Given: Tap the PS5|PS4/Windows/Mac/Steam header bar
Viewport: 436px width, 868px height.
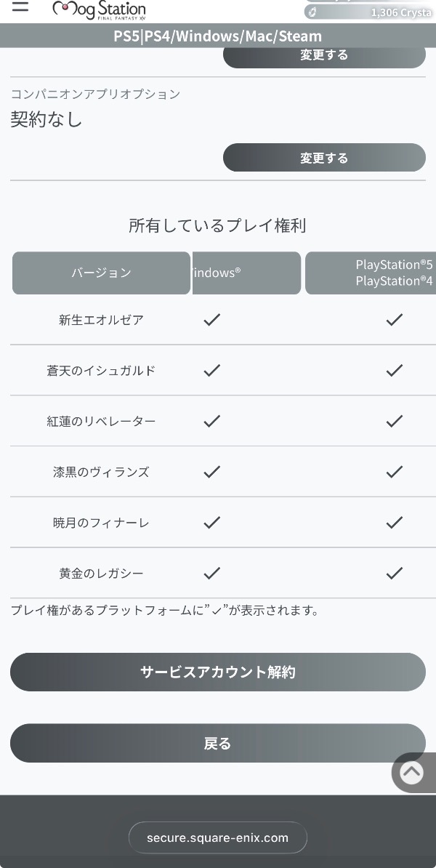Looking at the screenshot, I should [217, 36].
